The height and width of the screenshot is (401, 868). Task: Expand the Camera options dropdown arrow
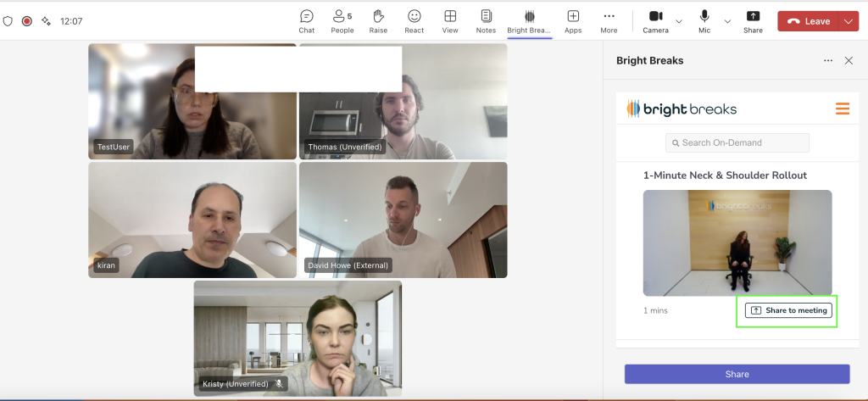679,21
